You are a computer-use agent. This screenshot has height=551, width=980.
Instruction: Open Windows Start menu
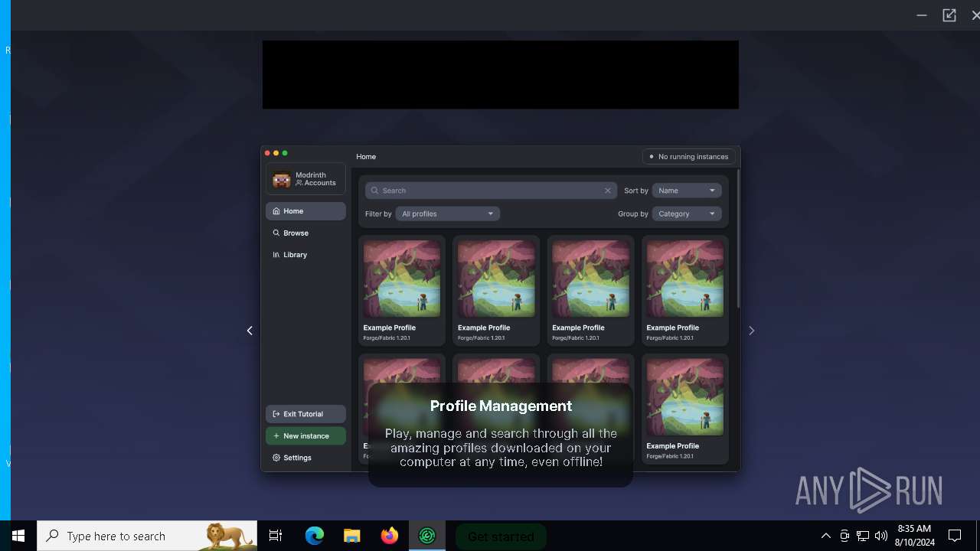point(18,536)
